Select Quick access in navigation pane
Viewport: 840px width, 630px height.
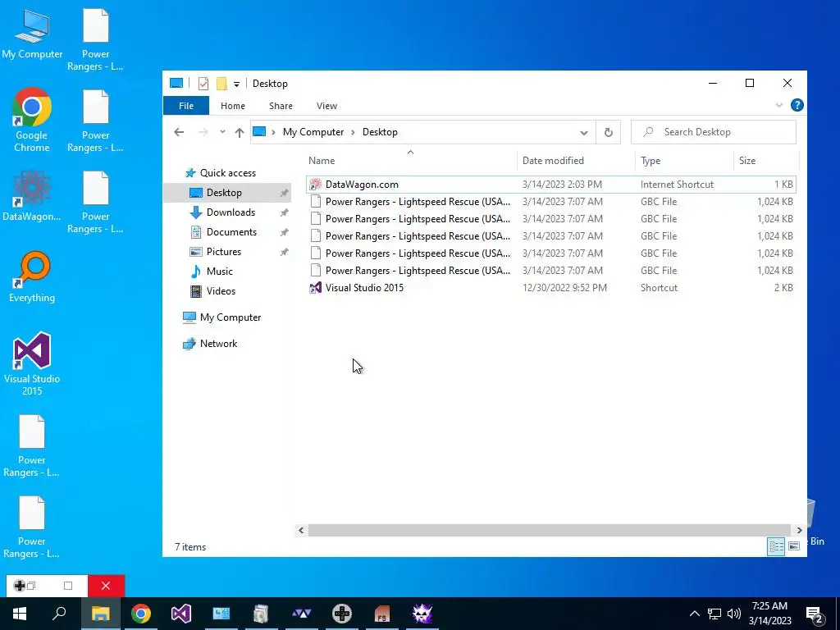[228, 173]
